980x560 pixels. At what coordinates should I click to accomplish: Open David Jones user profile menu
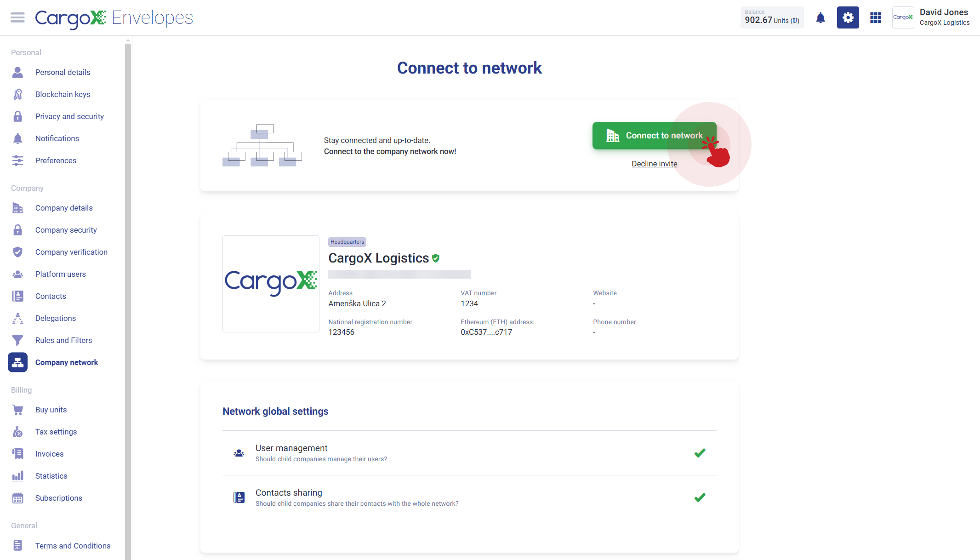coord(944,17)
